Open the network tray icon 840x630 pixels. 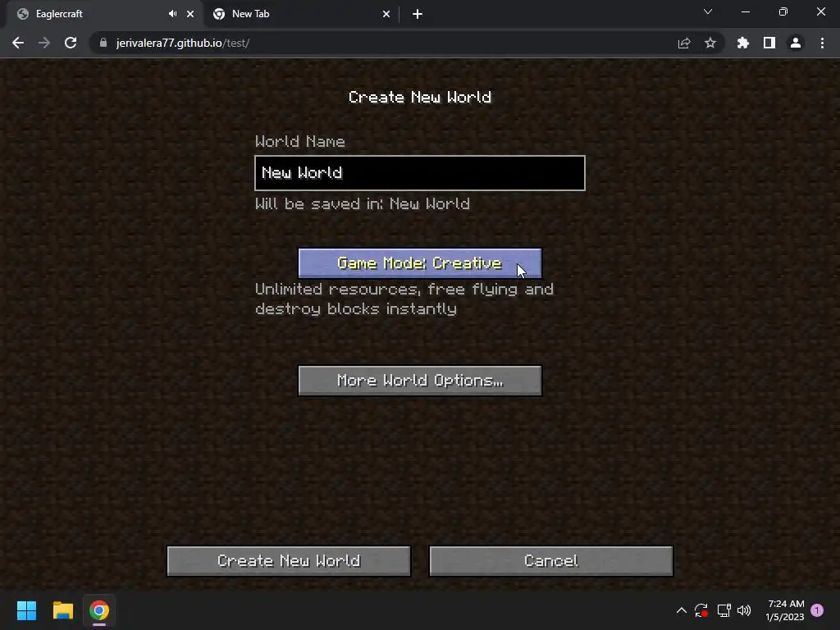click(724, 610)
